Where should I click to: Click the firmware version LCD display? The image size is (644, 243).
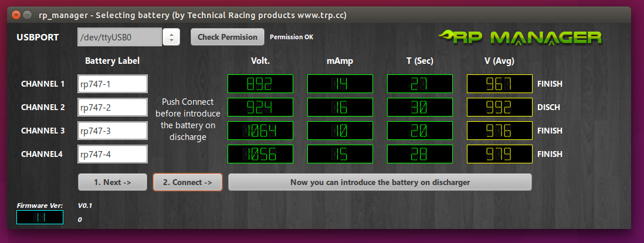[40, 217]
